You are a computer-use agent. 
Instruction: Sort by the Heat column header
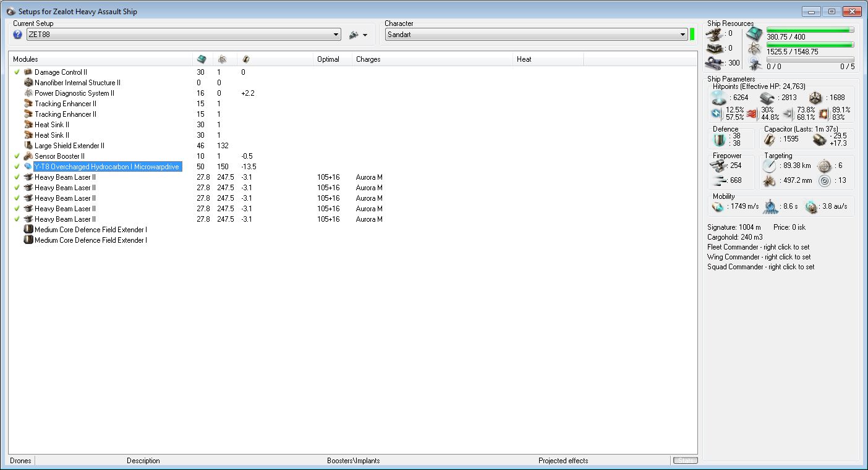point(549,59)
